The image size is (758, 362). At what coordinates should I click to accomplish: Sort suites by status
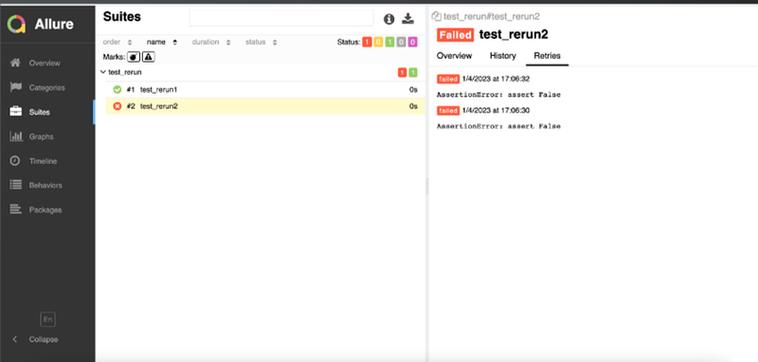click(261, 42)
